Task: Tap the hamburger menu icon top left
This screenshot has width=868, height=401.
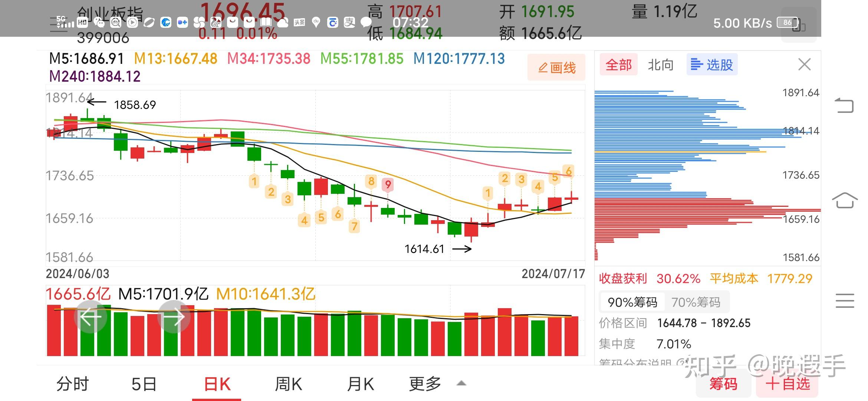Action: click(59, 25)
